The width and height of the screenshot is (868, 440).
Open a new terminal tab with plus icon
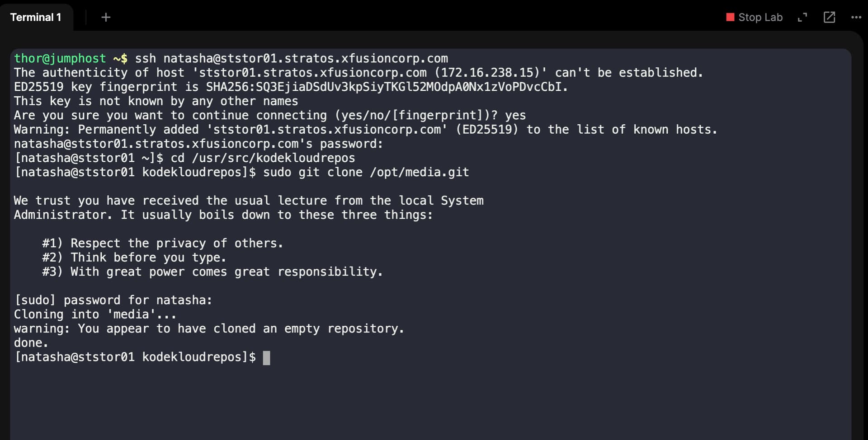106,17
